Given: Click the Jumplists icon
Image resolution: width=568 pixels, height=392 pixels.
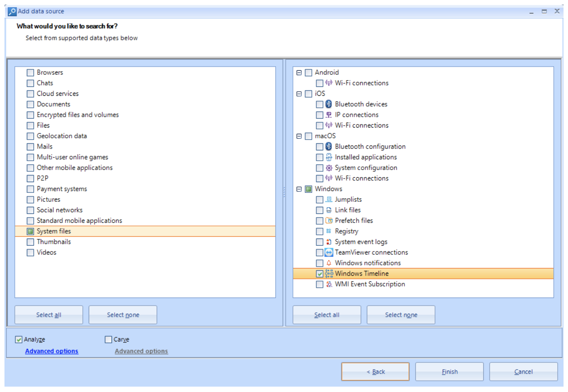Looking at the screenshot, I should pos(329,200).
